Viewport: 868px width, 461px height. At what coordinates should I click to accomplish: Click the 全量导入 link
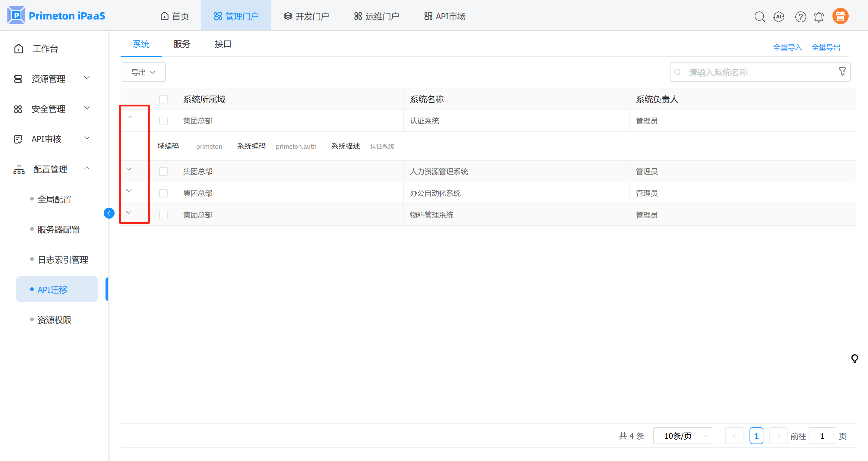coord(787,47)
